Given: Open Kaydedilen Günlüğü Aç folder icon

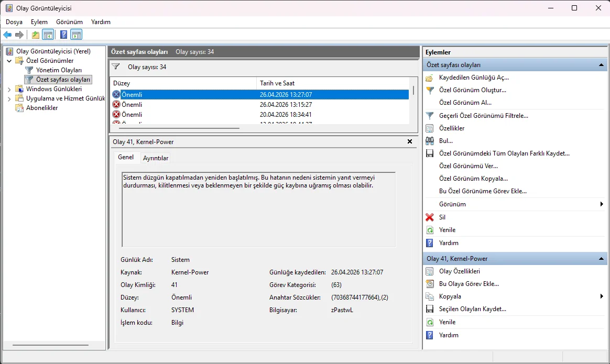Looking at the screenshot, I should point(430,78).
